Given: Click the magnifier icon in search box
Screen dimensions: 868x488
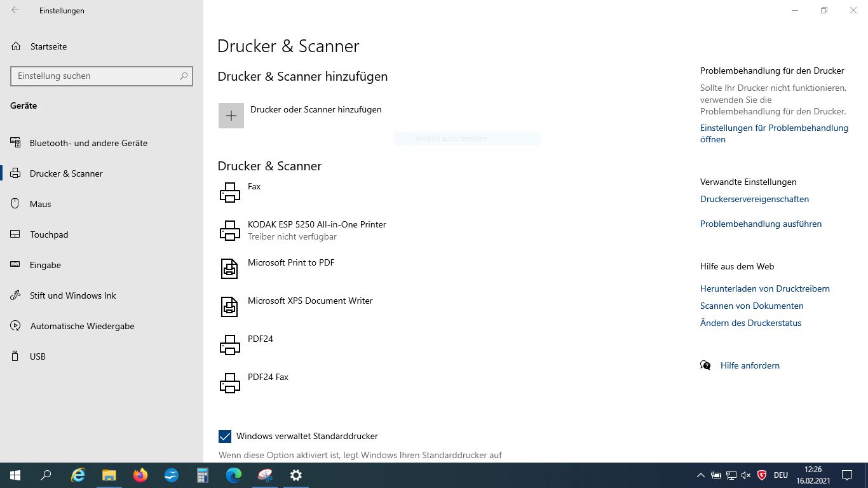Looking at the screenshot, I should pyautogui.click(x=184, y=76).
